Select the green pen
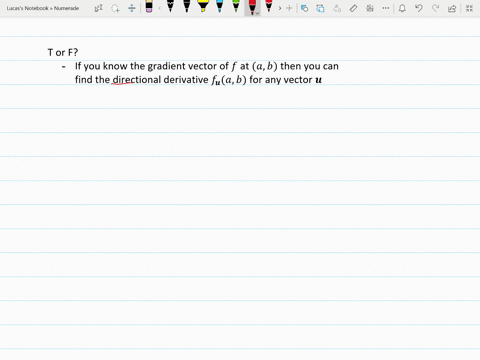480x360 pixels. point(236,6)
